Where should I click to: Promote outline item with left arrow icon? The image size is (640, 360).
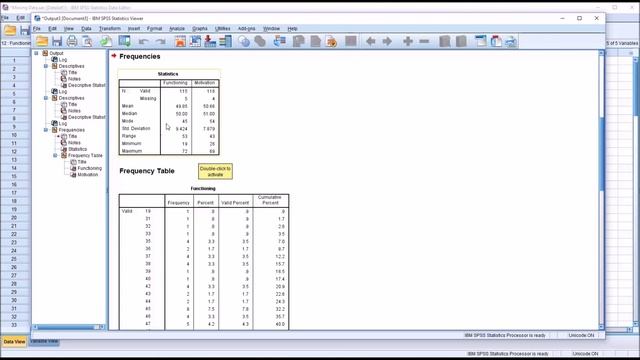tap(371, 41)
